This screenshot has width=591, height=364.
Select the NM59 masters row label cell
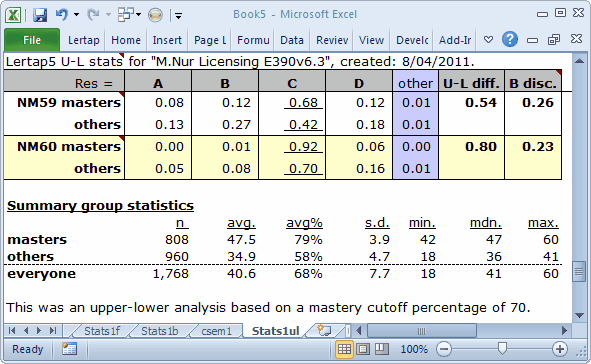(64, 102)
